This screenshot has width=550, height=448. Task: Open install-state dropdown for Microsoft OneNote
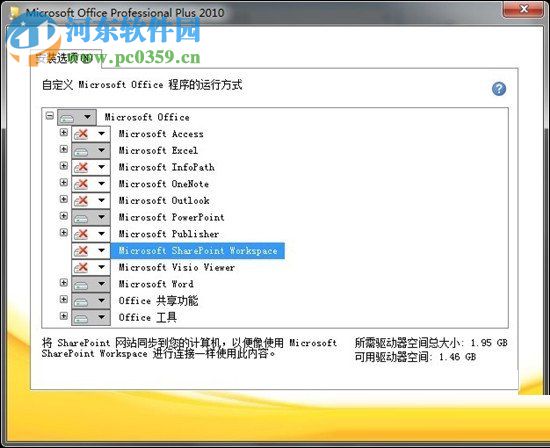[x=91, y=184]
